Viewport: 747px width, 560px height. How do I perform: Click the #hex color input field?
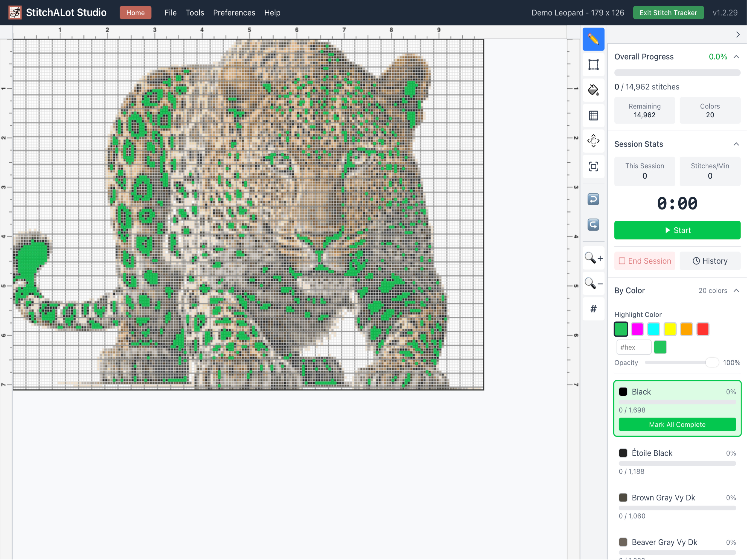point(634,347)
